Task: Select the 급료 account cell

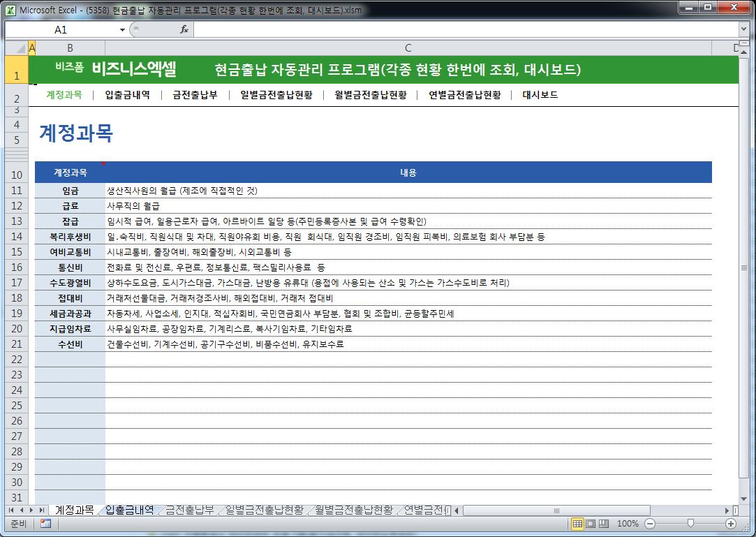Action: tap(70, 206)
